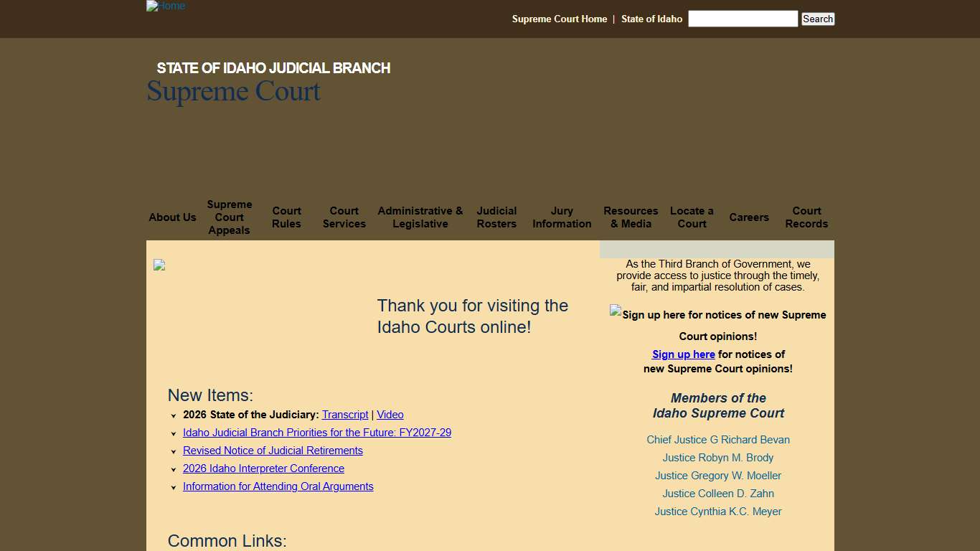Click the Supreme Court Home link
The width and height of the screenshot is (980, 551).
tap(559, 19)
